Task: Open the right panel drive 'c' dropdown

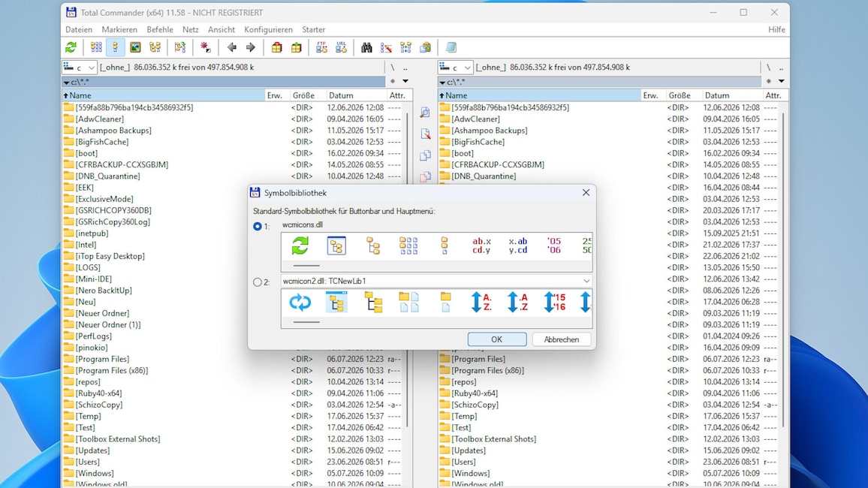Action: [x=456, y=68]
